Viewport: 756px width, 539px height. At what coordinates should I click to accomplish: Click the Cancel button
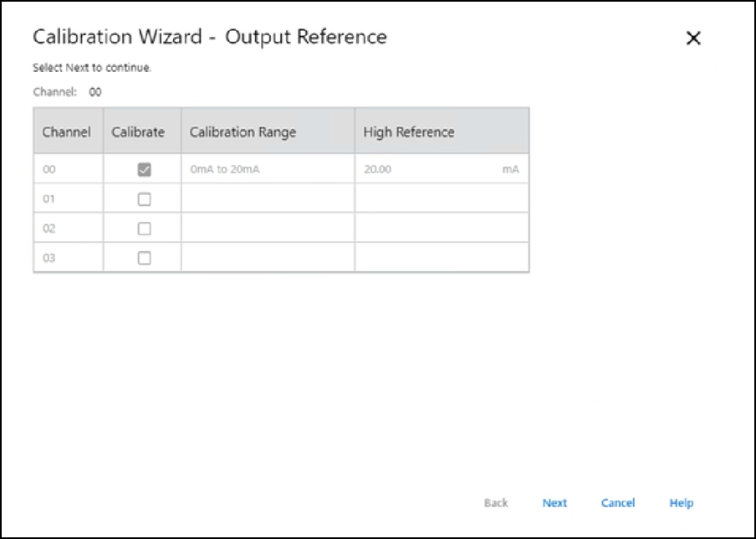point(617,503)
